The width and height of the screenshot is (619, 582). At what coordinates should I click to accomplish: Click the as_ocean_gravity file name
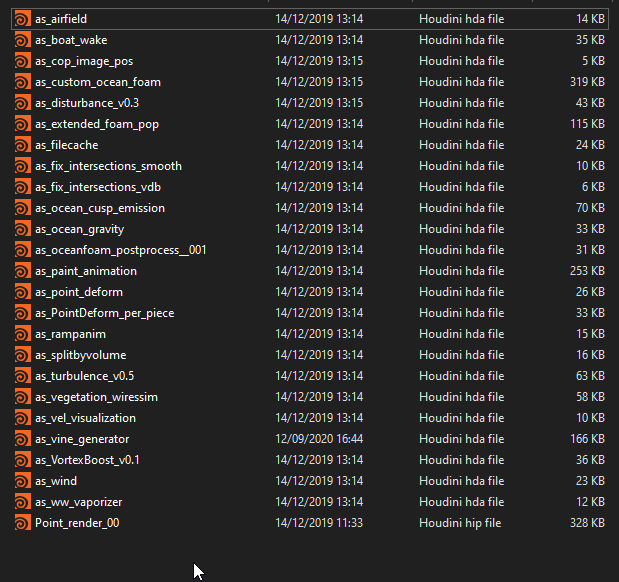pyautogui.click(x=79, y=229)
